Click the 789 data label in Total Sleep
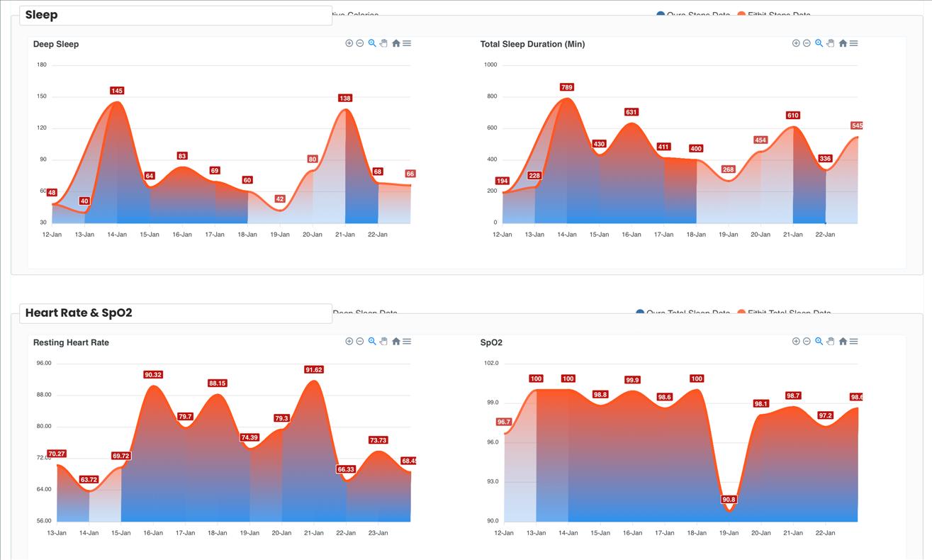 (566, 87)
